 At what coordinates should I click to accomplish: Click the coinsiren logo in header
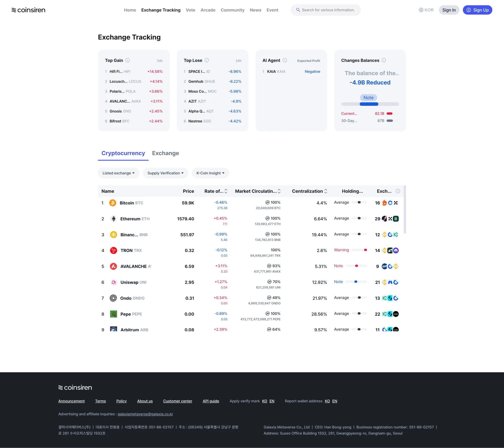pyautogui.click(x=28, y=10)
